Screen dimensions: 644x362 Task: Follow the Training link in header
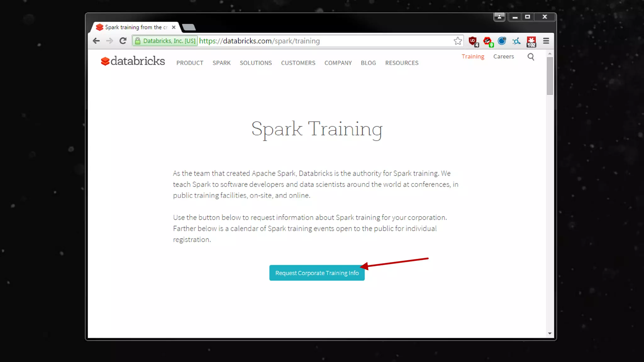pyautogui.click(x=473, y=57)
